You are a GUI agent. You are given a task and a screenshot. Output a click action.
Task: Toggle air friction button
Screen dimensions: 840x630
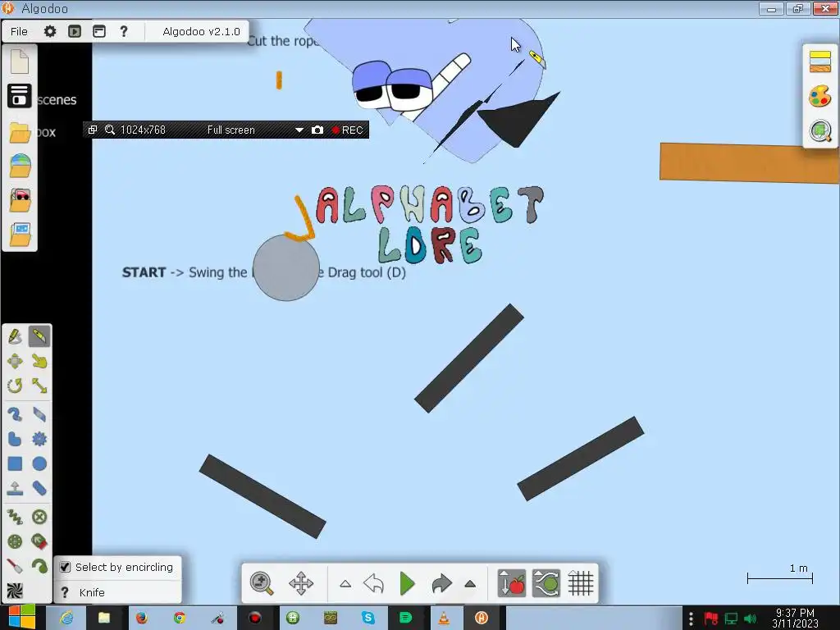546,583
